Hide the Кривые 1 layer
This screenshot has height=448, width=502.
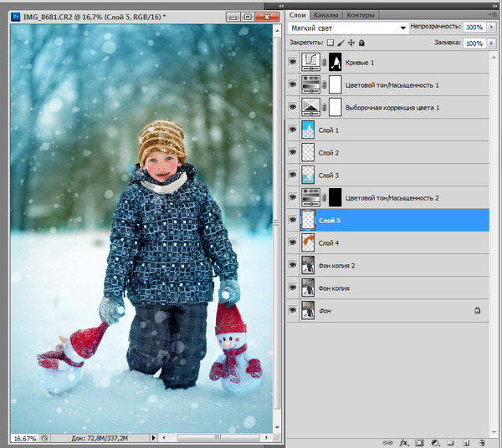pos(292,62)
